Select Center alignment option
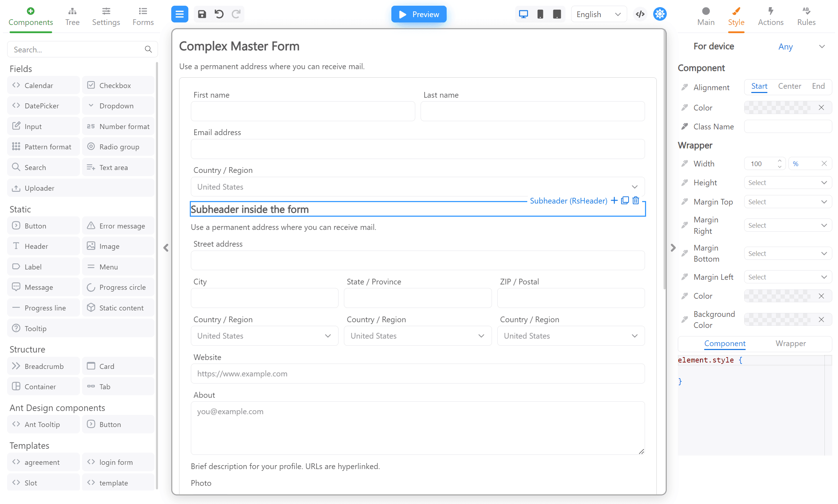Viewport: 838px width, 504px height. 789,86
